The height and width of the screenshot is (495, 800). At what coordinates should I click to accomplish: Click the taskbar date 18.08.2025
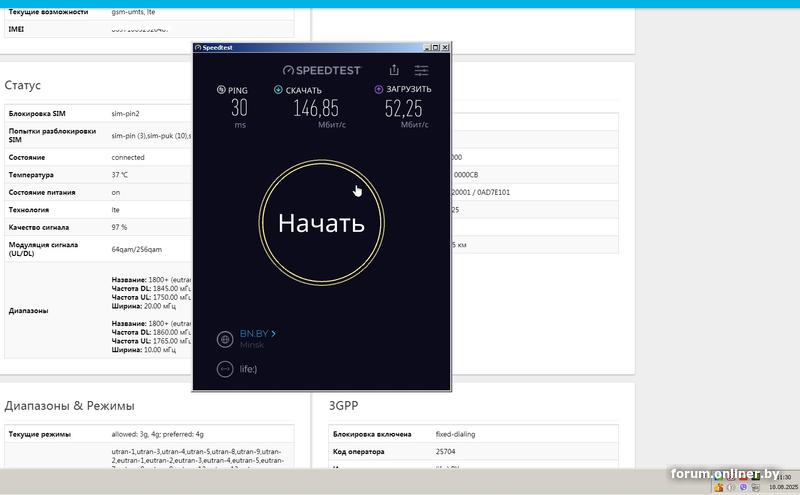(x=783, y=487)
